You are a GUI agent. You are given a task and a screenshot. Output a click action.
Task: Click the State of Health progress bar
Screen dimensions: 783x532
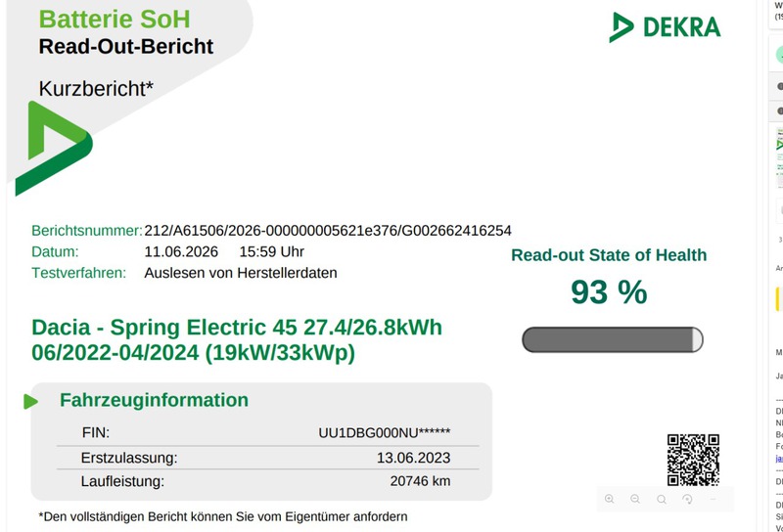coord(613,340)
